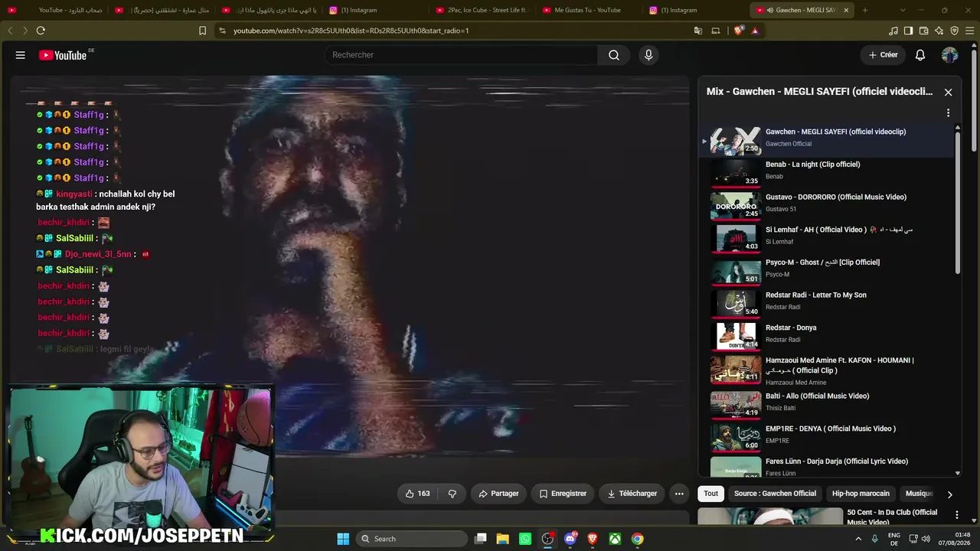980x551 pixels.
Task: Switch to the first YouTube browser tab
Action: point(55,10)
